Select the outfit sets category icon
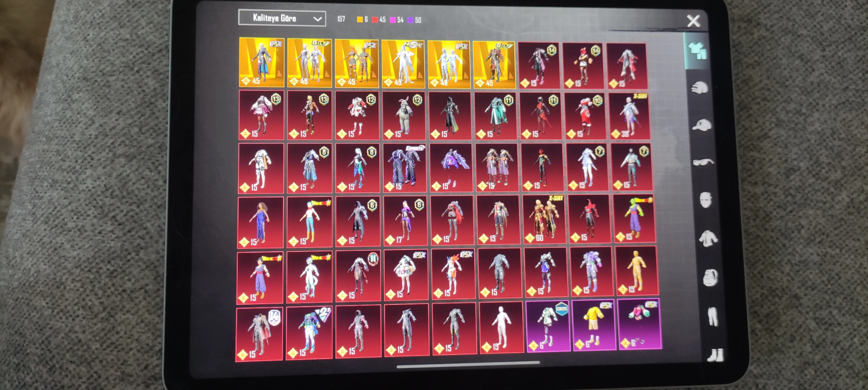 click(x=697, y=51)
